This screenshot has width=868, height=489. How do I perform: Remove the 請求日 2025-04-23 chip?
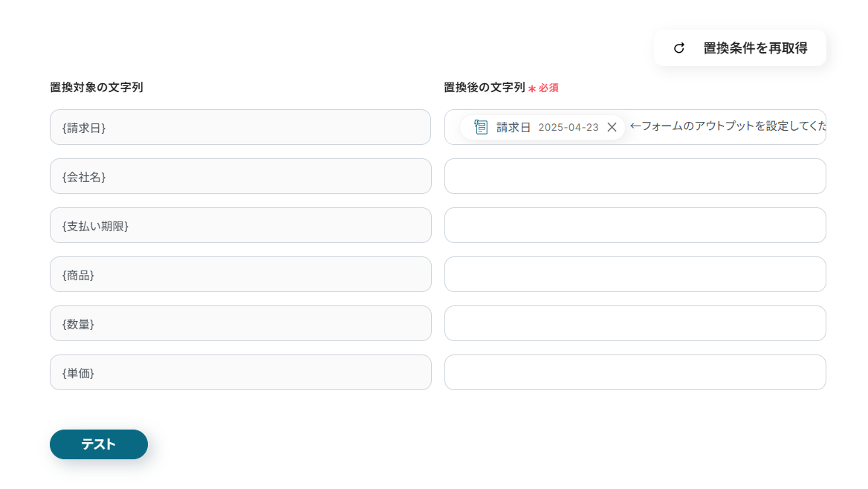click(612, 127)
